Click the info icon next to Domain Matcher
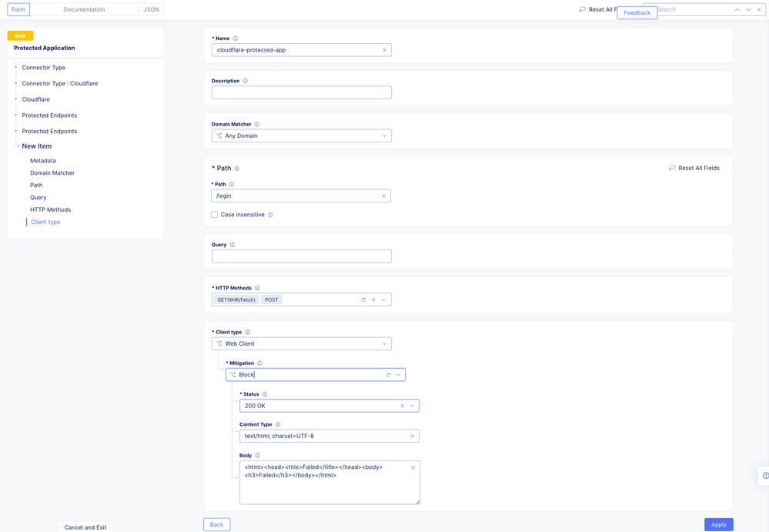Screen dimensions: 769x532 pos(257,124)
